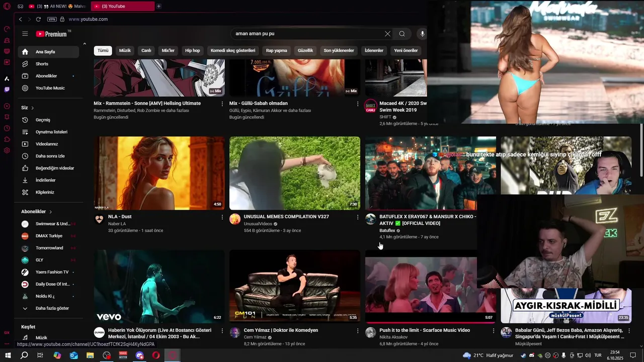
Task: Click the sidebar scrollbar up arrow
Action: click(x=85, y=44)
